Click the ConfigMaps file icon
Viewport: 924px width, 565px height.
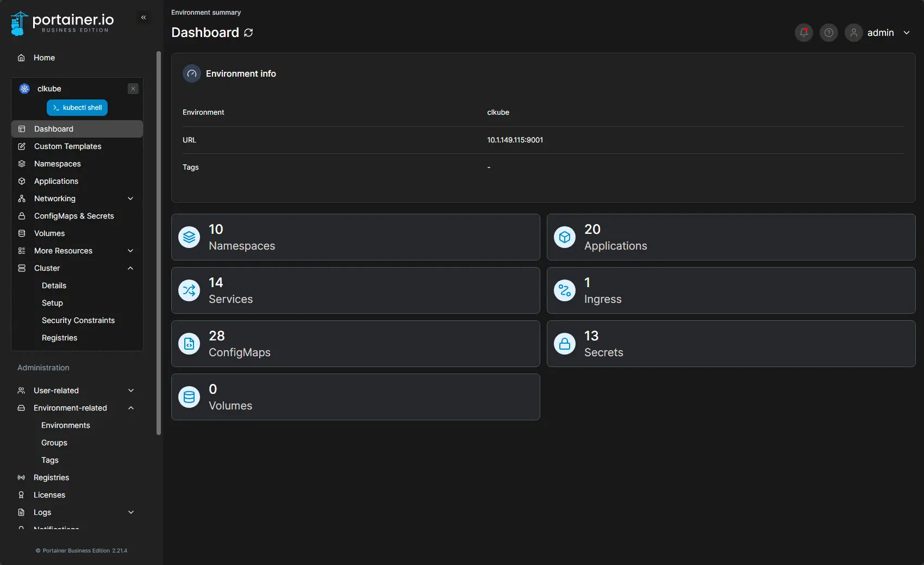189,344
